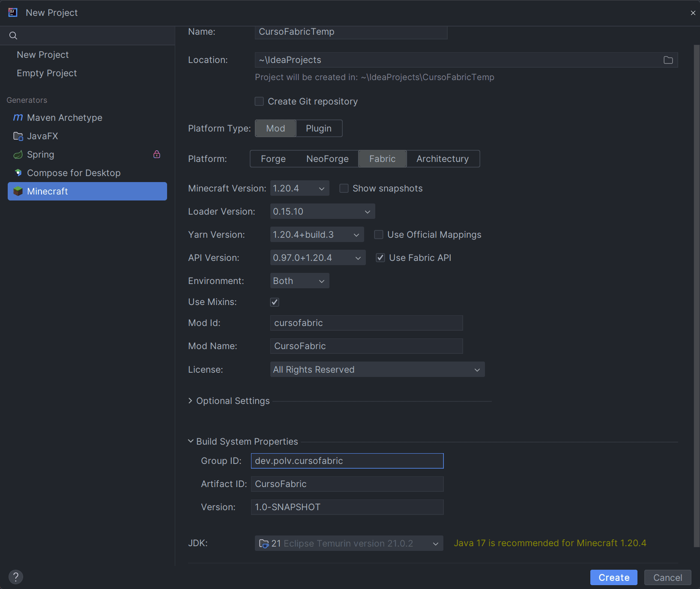Click the Java 17 recommendation warning text

(x=550, y=543)
